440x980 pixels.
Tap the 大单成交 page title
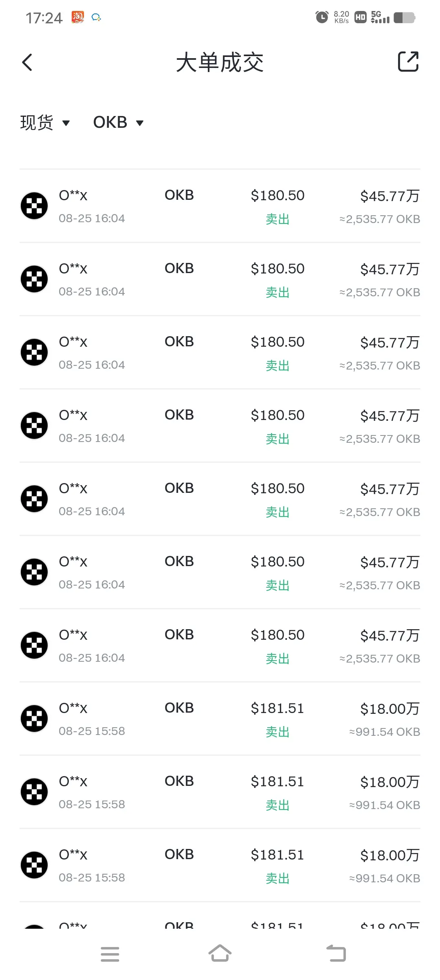coord(220,62)
